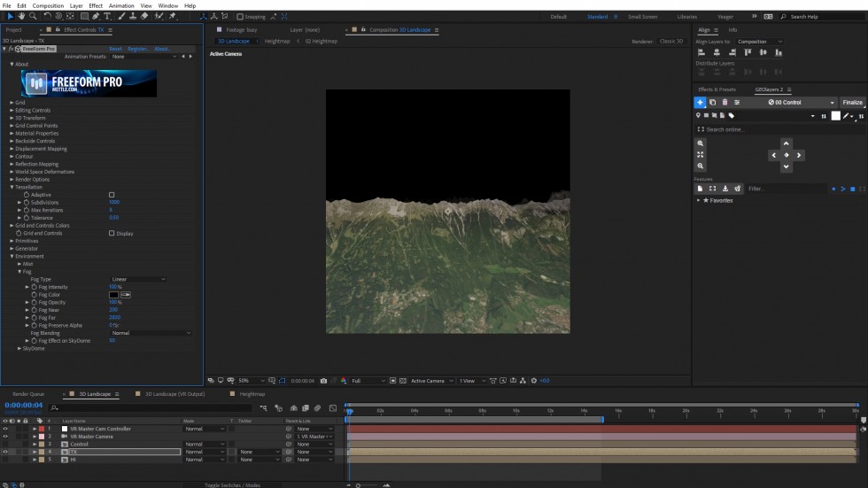This screenshot has height=488, width=868.
Task: Click the Finalize button
Action: 852,103
